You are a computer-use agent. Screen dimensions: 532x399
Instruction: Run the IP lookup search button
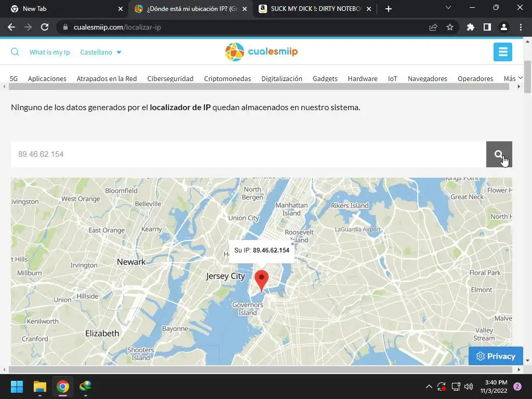(499, 154)
